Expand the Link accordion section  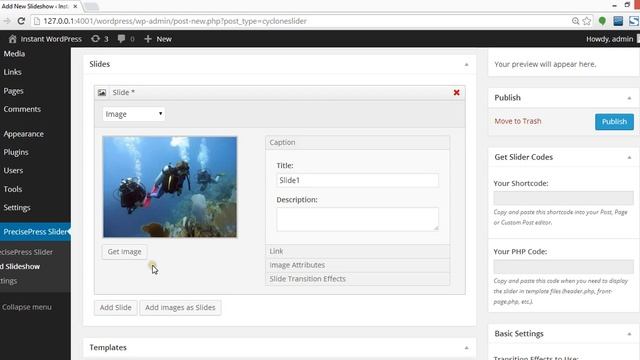[358, 251]
